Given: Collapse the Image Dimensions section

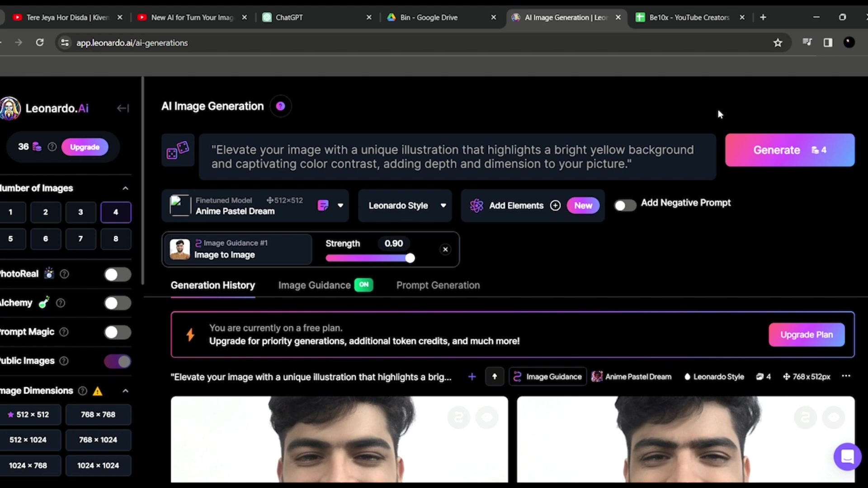Looking at the screenshot, I should [126, 391].
